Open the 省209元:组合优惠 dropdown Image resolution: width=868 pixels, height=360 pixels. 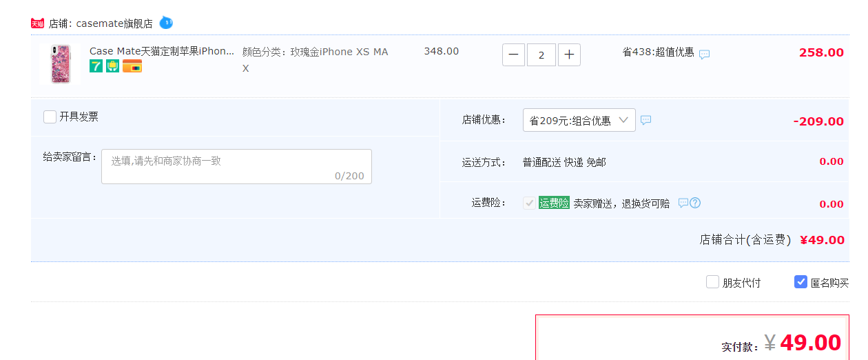[579, 120]
